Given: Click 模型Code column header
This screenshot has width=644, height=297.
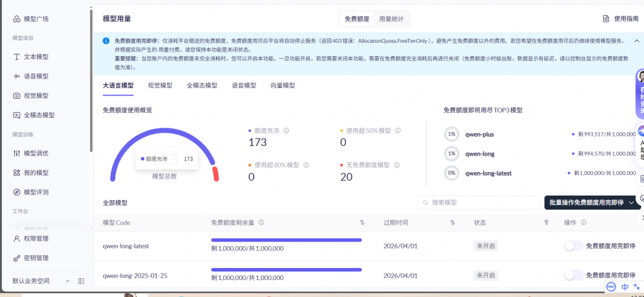Looking at the screenshot, I should pyautogui.click(x=116, y=223).
